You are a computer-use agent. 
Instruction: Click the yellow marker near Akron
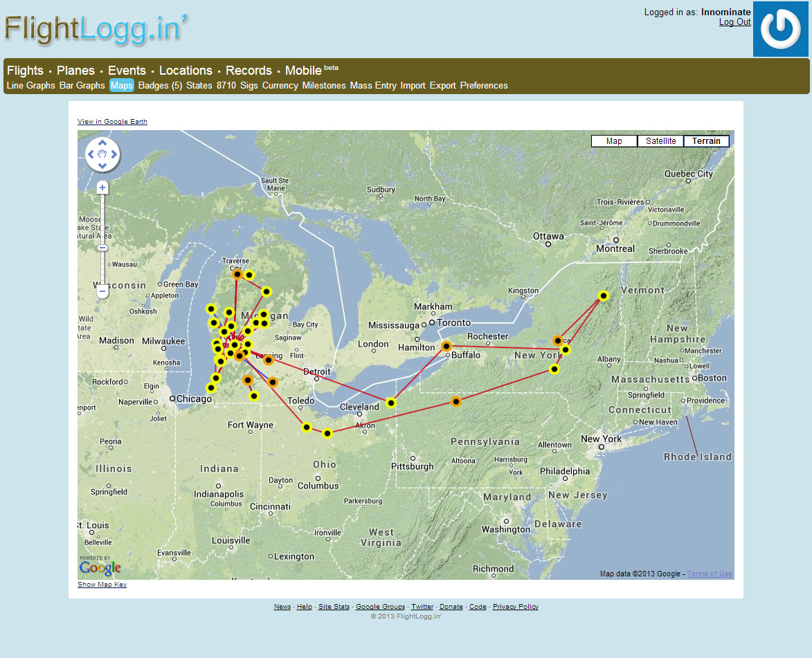pos(327,433)
